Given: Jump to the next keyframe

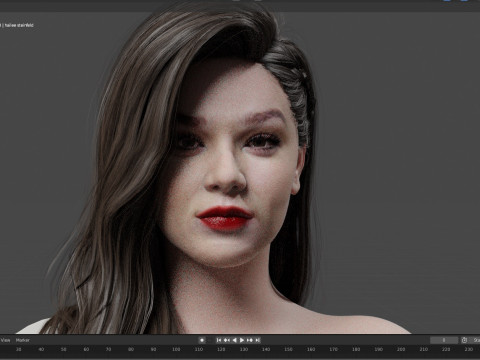Looking at the screenshot, I should tap(250, 340).
